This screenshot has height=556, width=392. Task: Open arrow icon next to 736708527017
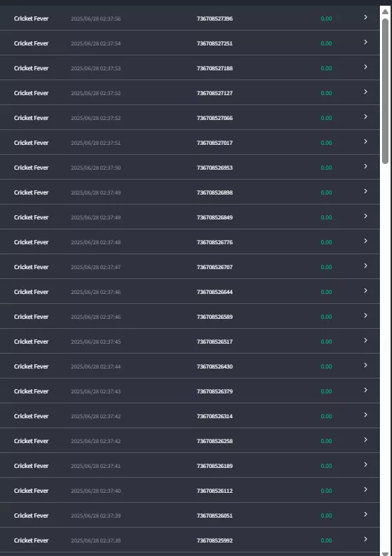tap(366, 141)
